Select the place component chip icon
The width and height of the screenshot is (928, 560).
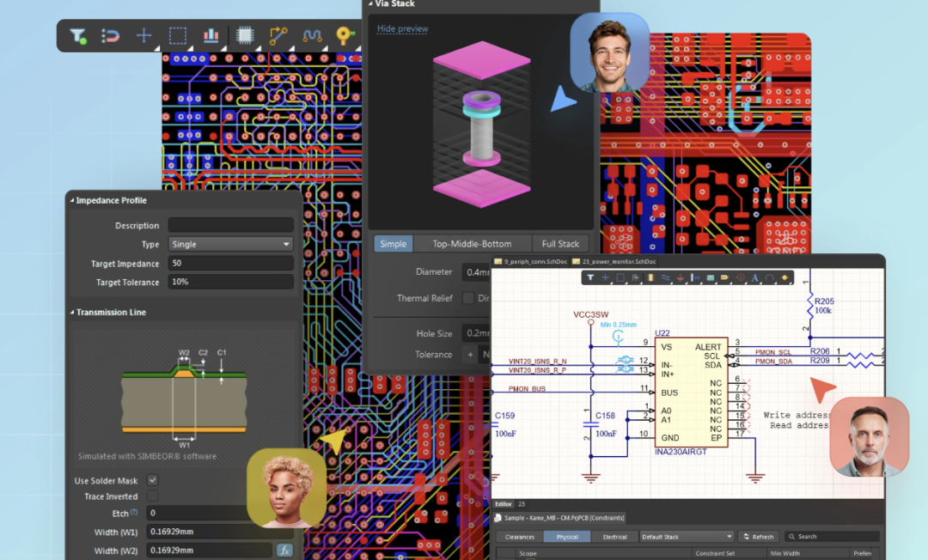pyautogui.click(x=245, y=36)
